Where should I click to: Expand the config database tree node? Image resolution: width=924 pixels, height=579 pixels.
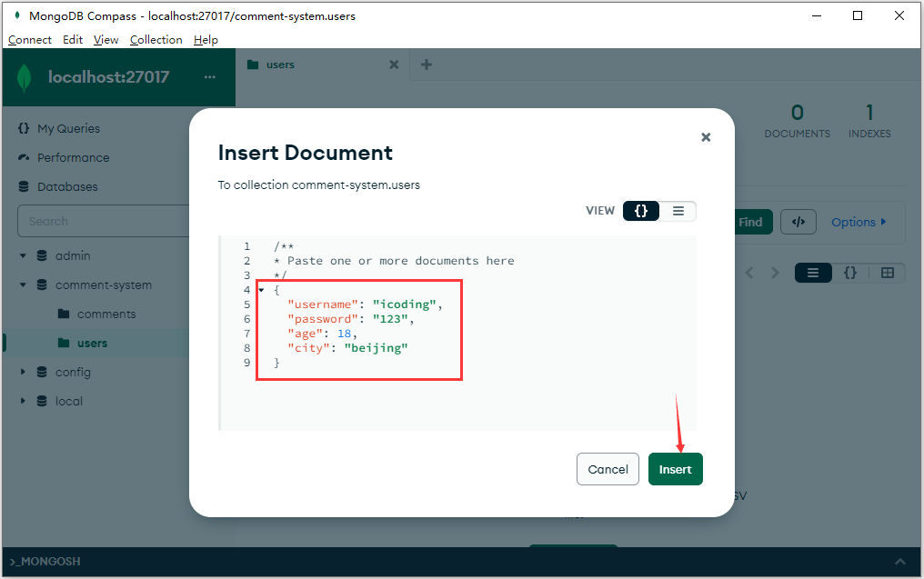24,372
